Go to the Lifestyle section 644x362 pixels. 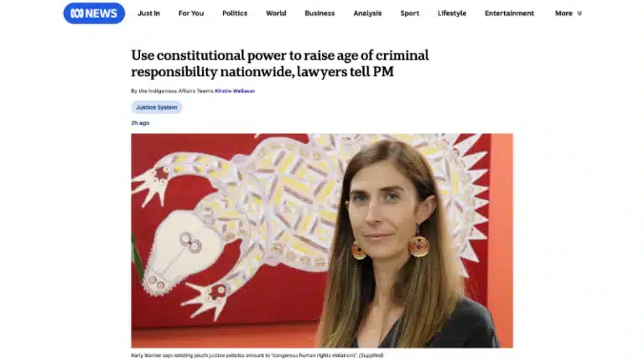(452, 13)
